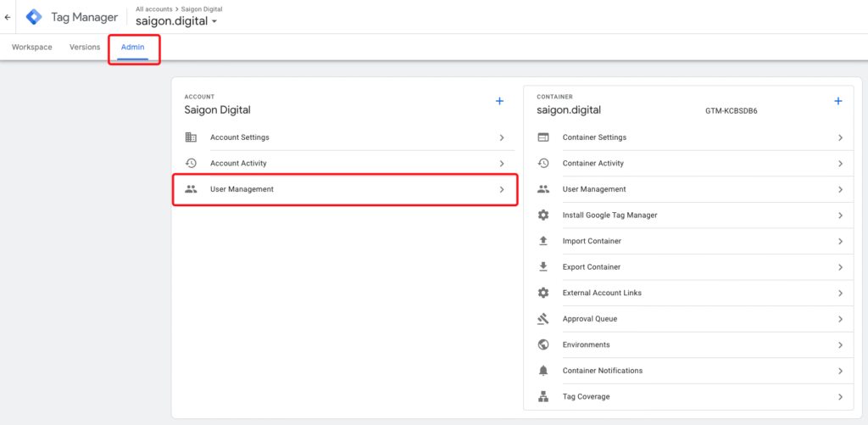Screen dimensions: 868x425
Task: Open Account Settings
Action: click(346, 137)
